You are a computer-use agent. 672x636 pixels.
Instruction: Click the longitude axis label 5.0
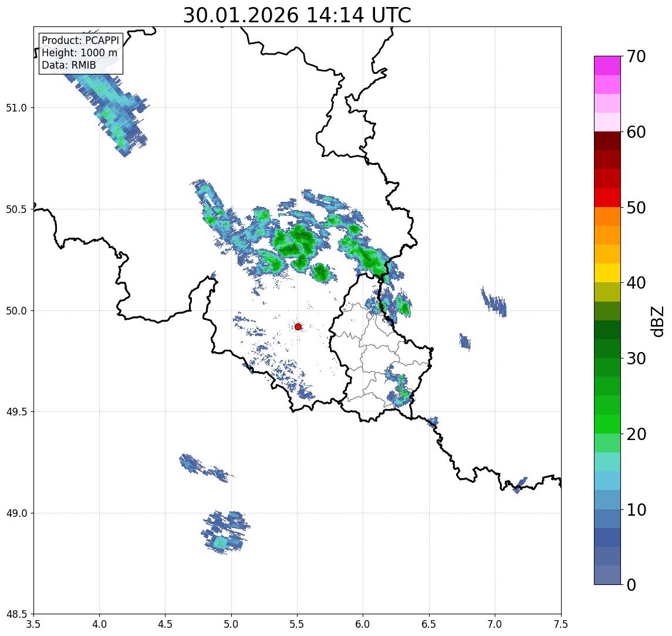point(231,624)
